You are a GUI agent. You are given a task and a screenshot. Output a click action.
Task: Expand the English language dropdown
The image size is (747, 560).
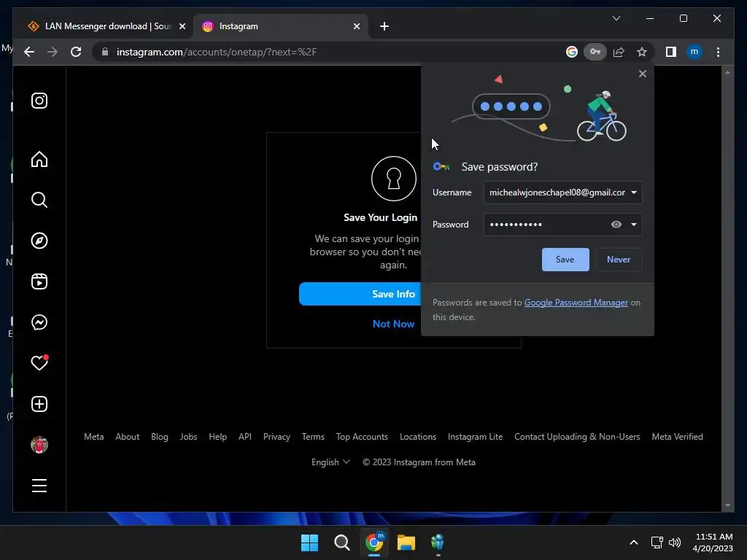[x=330, y=462]
